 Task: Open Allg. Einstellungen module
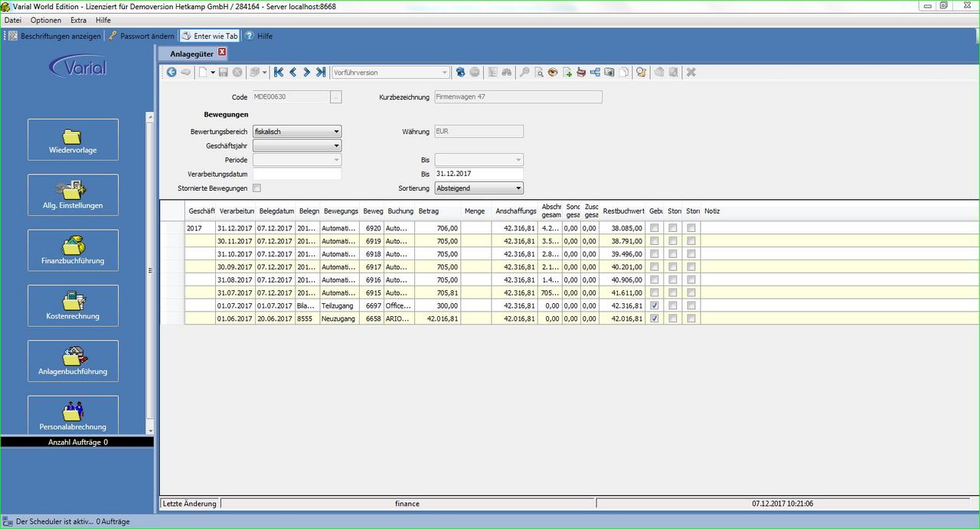[73, 194]
